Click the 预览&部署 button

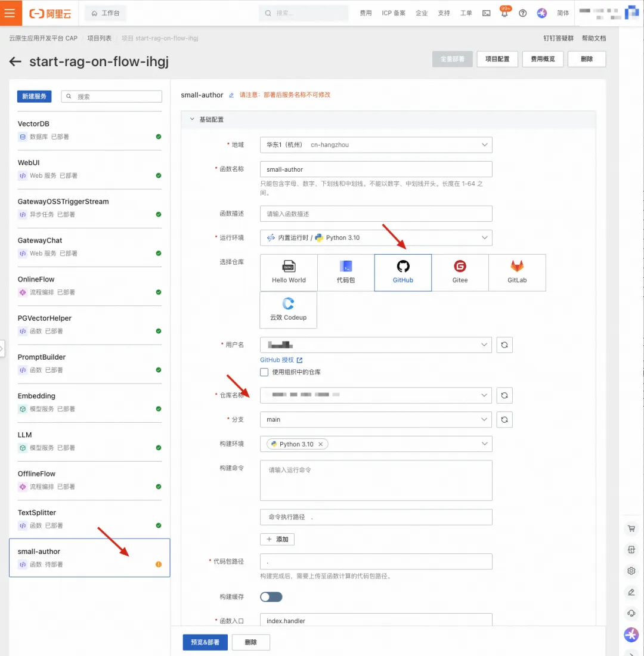tap(205, 642)
